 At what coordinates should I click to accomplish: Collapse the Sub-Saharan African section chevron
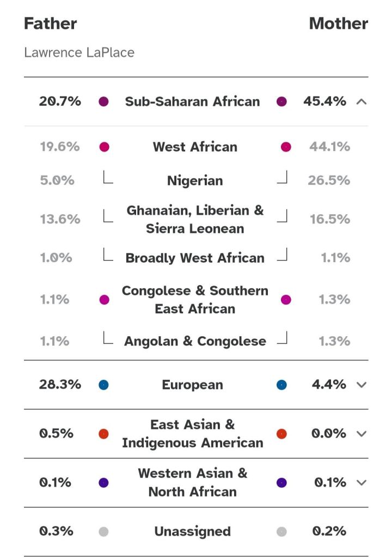(x=361, y=101)
